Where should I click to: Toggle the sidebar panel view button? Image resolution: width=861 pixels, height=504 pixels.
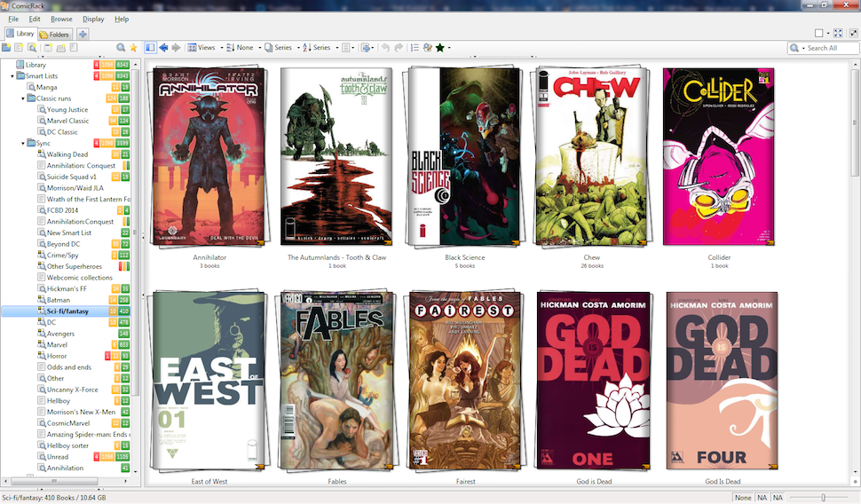click(151, 48)
